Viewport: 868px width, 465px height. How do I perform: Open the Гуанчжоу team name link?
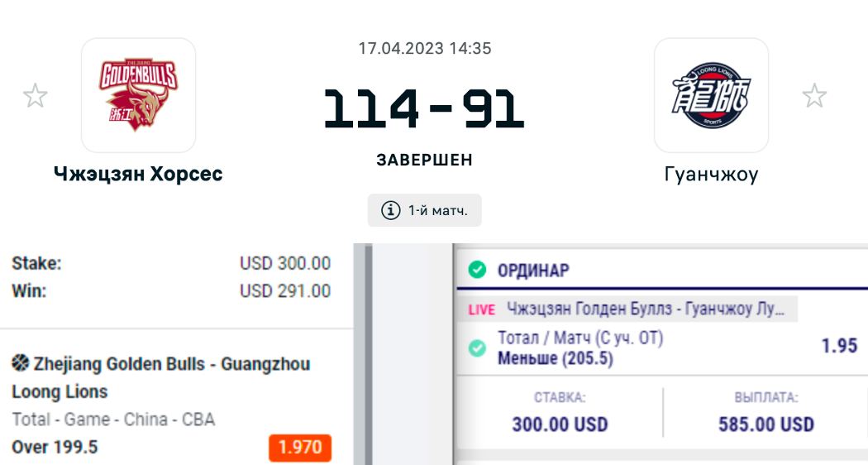point(711,174)
